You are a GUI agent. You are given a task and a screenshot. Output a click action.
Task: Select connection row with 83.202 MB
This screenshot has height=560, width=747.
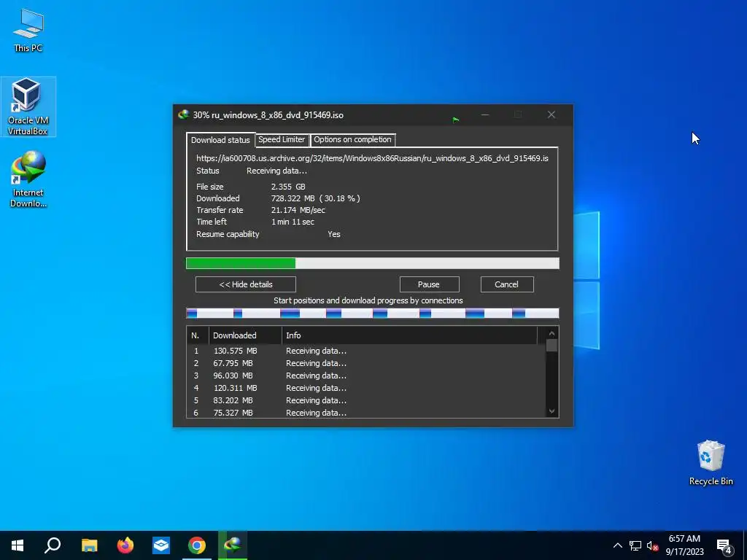pos(366,400)
